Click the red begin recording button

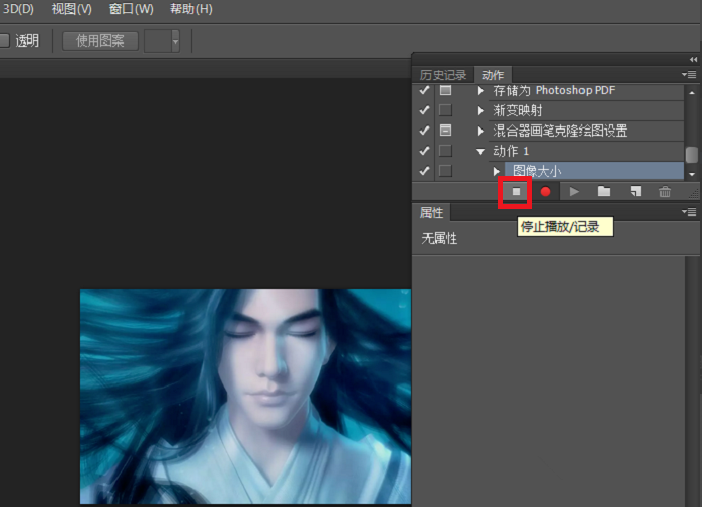pyautogui.click(x=545, y=192)
